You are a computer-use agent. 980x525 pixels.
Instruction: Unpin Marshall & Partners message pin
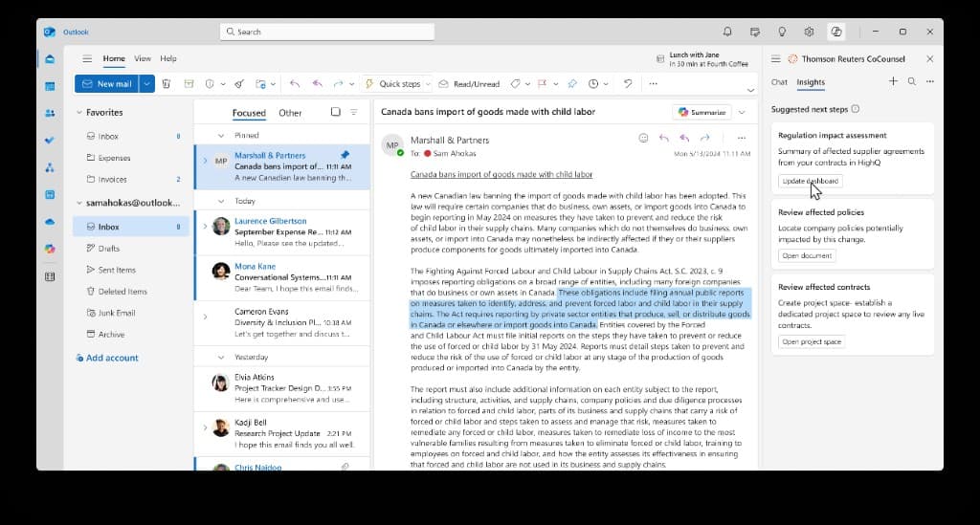click(345, 154)
